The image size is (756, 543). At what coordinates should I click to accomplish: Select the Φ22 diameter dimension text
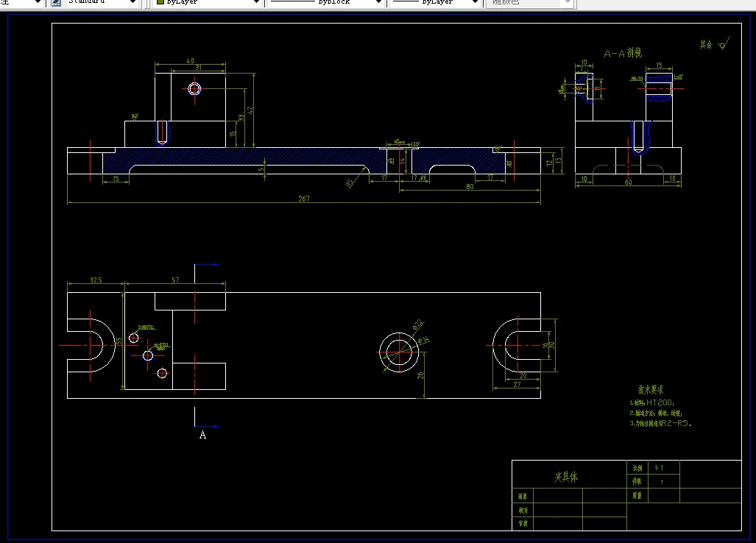point(417,324)
